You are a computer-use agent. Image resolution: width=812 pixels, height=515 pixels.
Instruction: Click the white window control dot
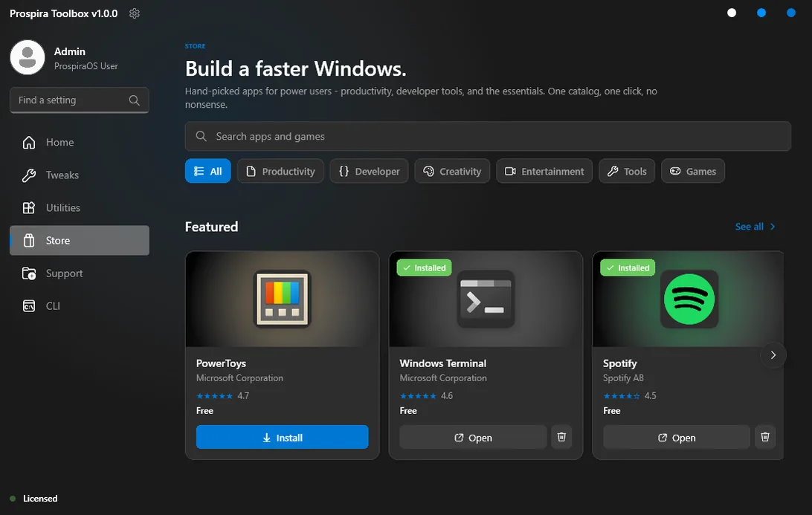click(x=732, y=13)
